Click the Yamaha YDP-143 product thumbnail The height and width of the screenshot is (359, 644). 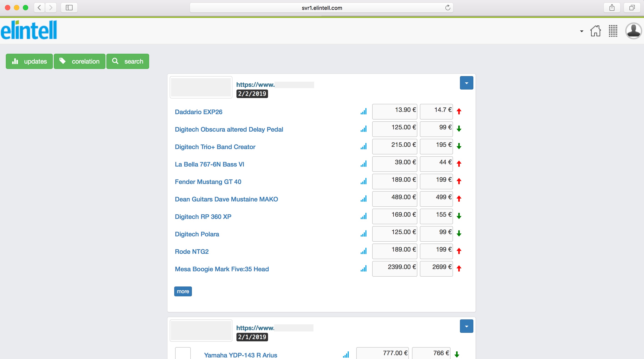tap(183, 353)
